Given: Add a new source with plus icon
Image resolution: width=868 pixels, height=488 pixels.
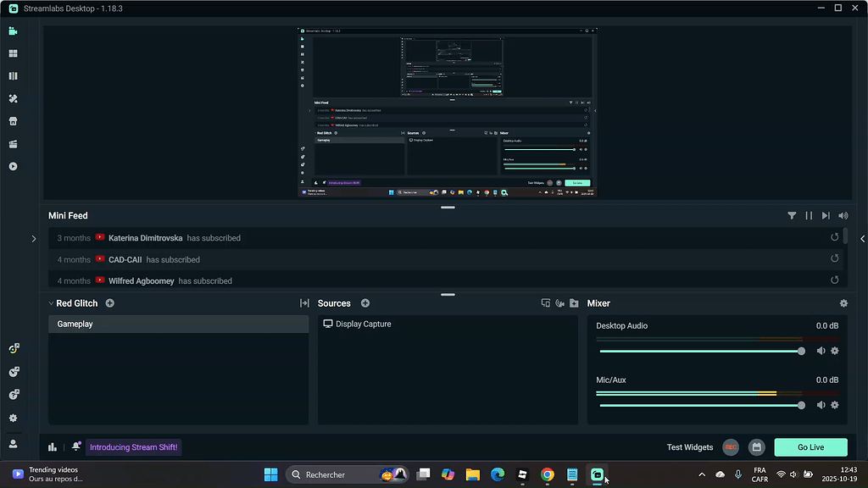Looking at the screenshot, I should [x=365, y=303].
